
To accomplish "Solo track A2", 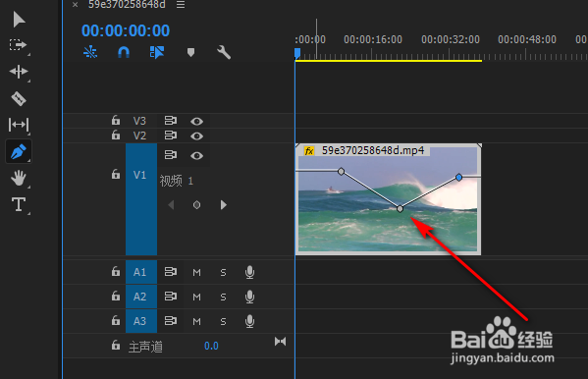I will click(223, 298).
